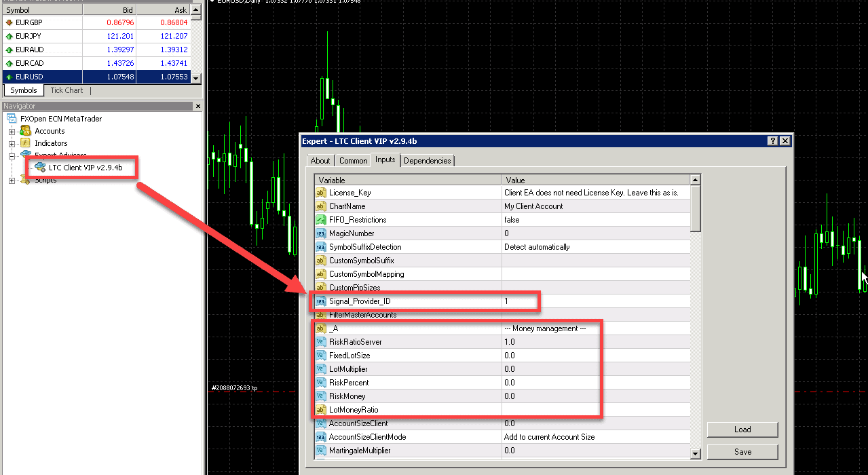Click the Signal_Provider_ID value 1
The height and width of the screenshot is (475, 868).
tap(506, 301)
